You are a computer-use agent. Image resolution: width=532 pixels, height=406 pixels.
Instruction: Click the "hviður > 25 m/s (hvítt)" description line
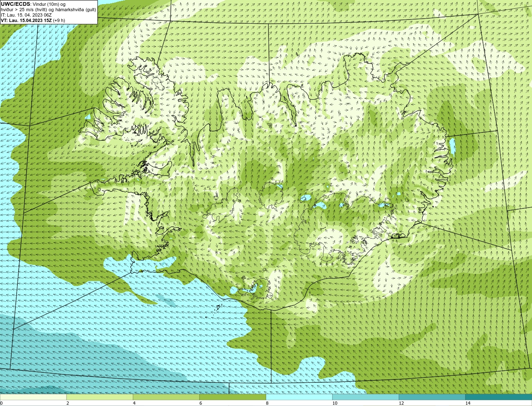(48, 10)
